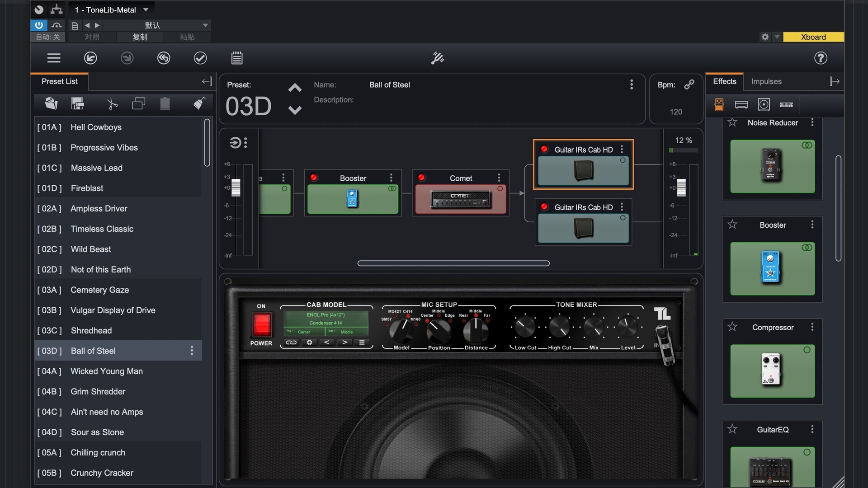This screenshot has height=488, width=868.
Task: Select the Hell Cowboys preset
Action: (118, 127)
